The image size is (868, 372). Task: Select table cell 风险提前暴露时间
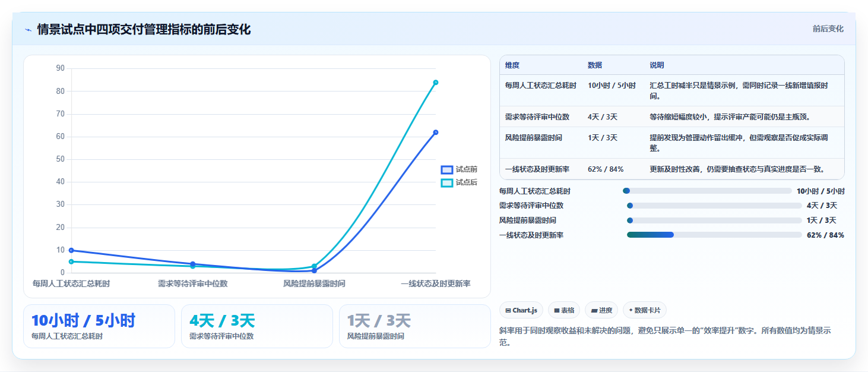[534, 138]
